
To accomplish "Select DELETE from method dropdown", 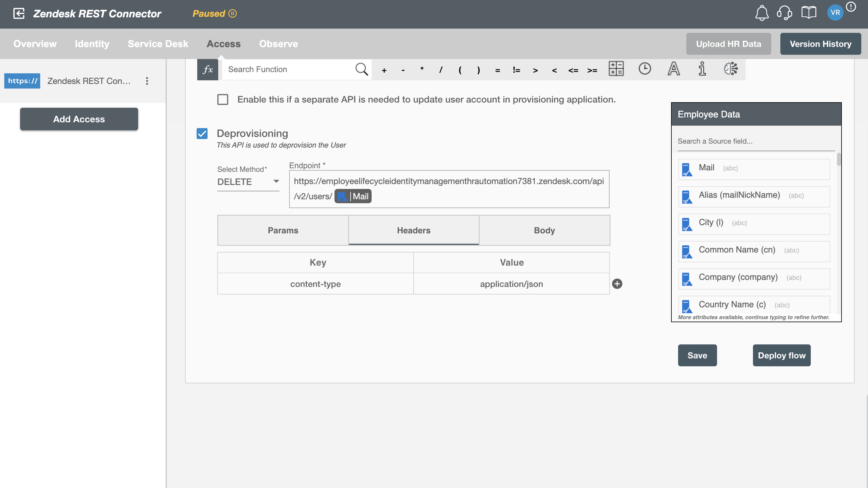I will pyautogui.click(x=247, y=182).
